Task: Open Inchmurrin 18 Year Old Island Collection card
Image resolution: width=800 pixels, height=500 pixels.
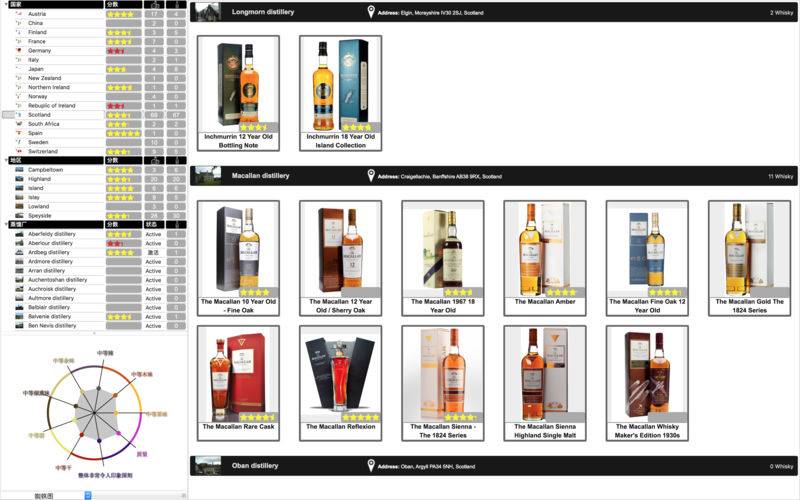Action: point(340,93)
